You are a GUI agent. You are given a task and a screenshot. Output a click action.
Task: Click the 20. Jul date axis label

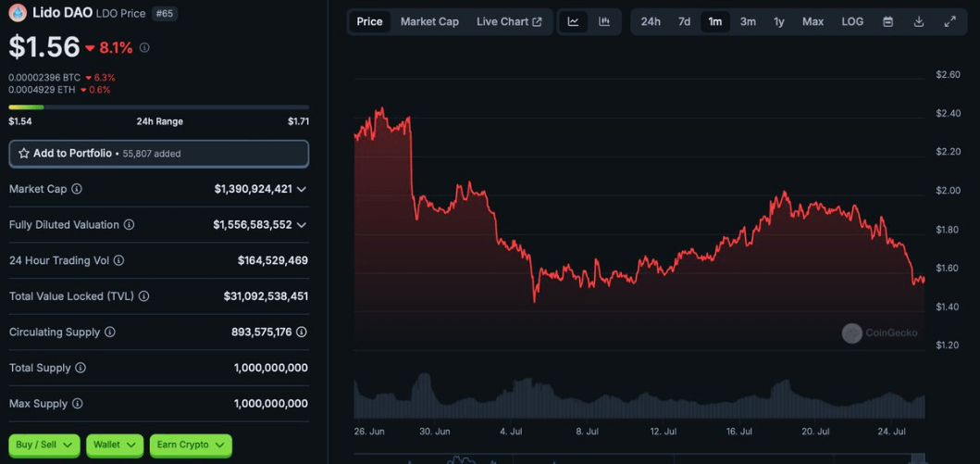pyautogui.click(x=815, y=432)
